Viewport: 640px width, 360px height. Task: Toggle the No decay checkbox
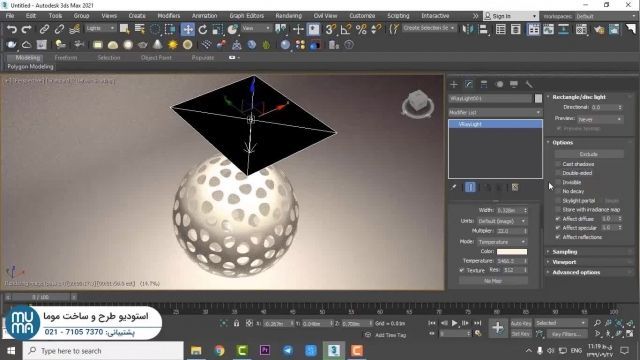558,191
